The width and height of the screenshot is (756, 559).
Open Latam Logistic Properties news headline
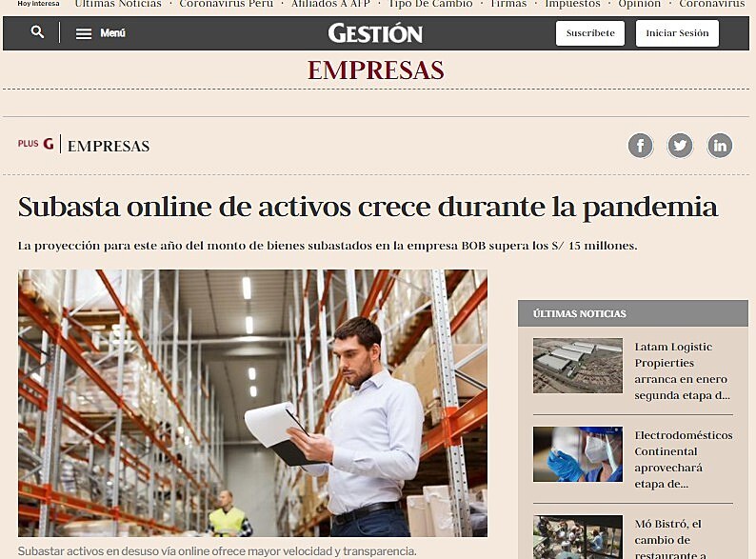click(682, 370)
